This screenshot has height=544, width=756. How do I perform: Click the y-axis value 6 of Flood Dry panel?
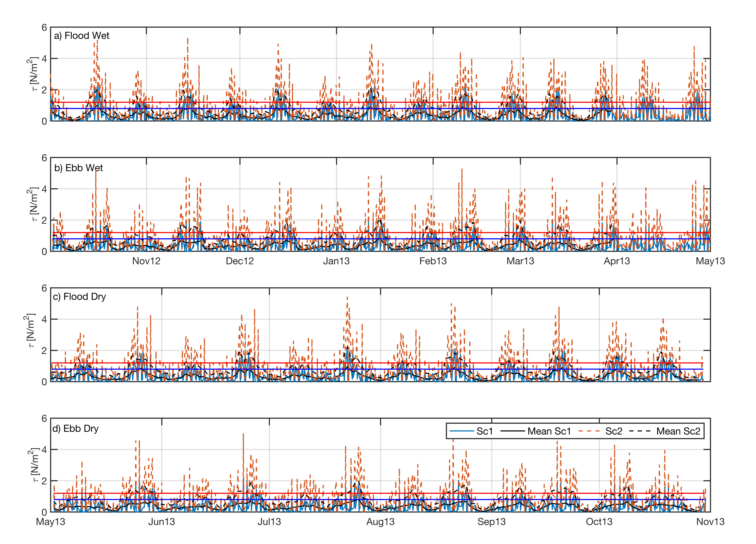(44, 288)
